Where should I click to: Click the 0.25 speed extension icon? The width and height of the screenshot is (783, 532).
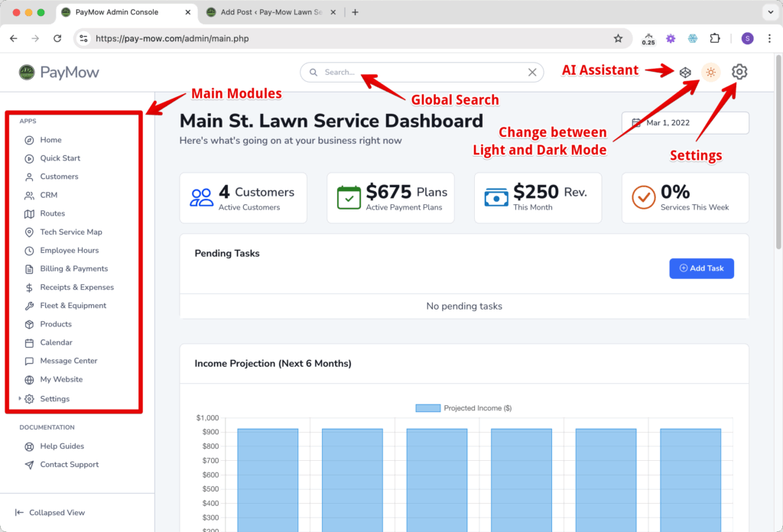point(648,39)
